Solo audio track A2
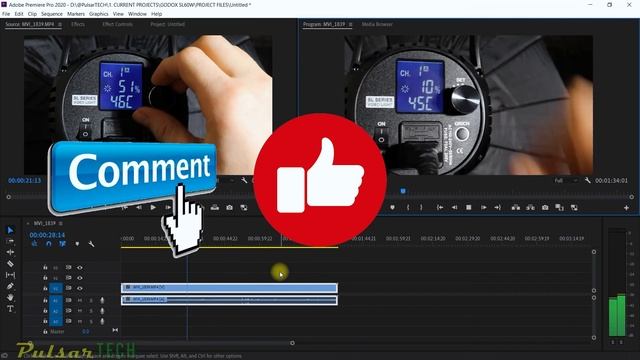 [91, 311]
